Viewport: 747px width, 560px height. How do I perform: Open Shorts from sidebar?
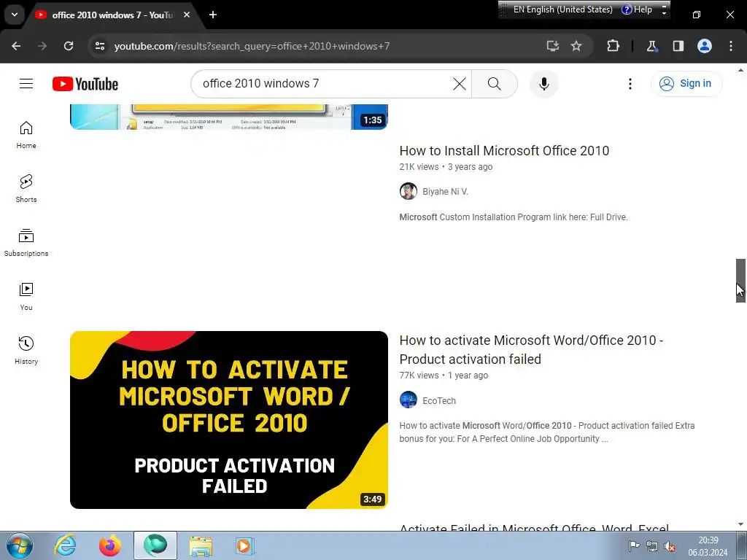tap(26, 189)
